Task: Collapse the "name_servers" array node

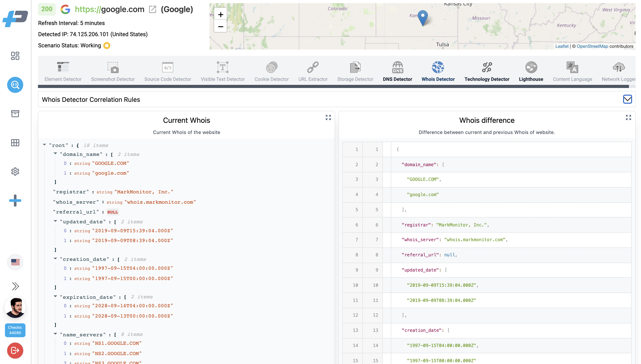Action: pyautogui.click(x=55, y=334)
